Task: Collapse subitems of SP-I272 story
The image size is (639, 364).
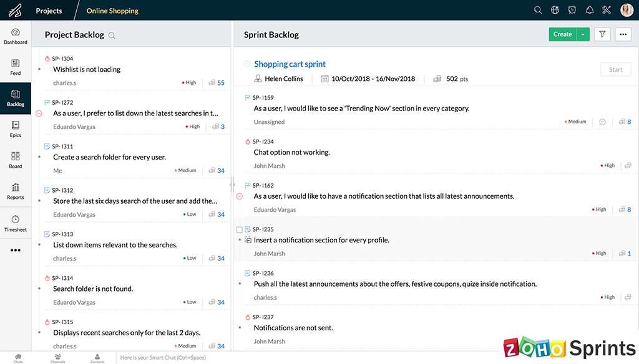Action: [39, 113]
